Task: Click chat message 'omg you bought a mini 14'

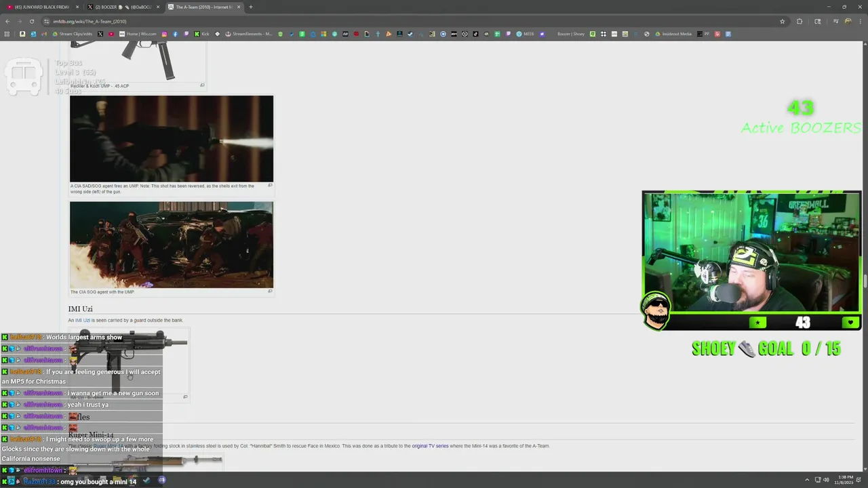Action: tap(98, 482)
